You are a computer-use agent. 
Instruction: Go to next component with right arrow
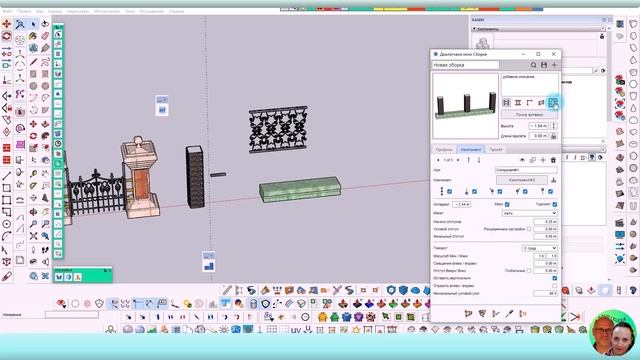click(x=458, y=160)
